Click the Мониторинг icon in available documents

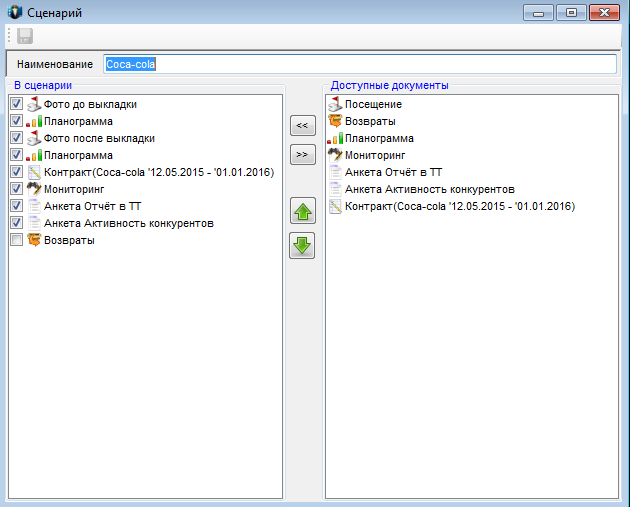pos(336,155)
